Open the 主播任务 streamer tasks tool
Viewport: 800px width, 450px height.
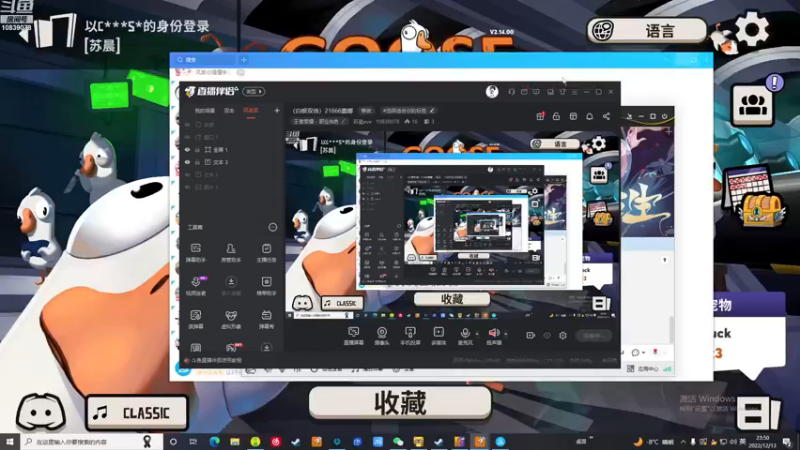pyautogui.click(x=266, y=252)
